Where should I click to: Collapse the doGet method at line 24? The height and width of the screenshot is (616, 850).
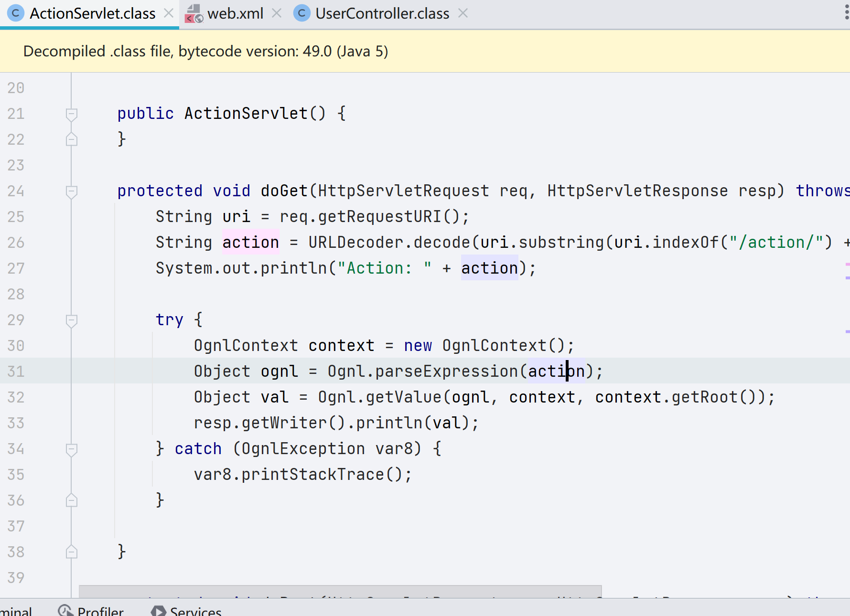pos(72,191)
